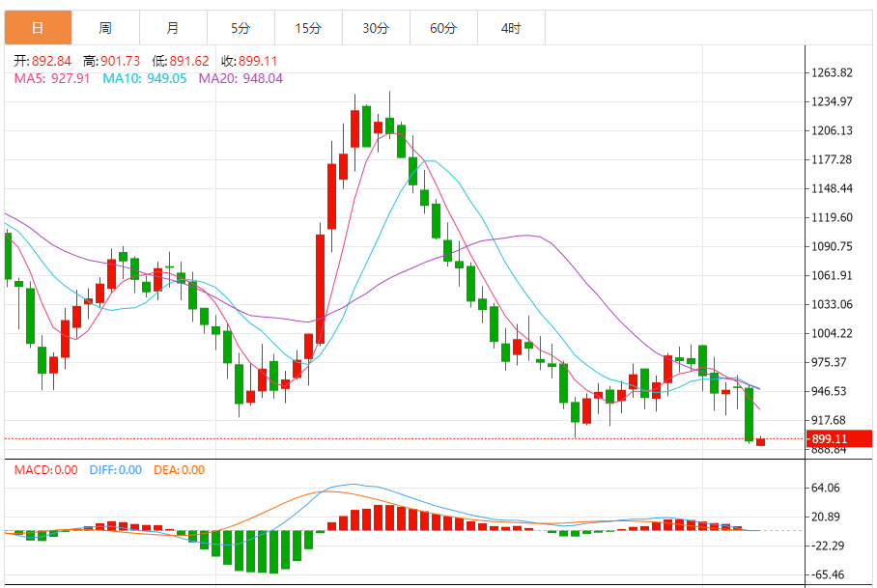Click the 1263.82 price axis label

[833, 72]
